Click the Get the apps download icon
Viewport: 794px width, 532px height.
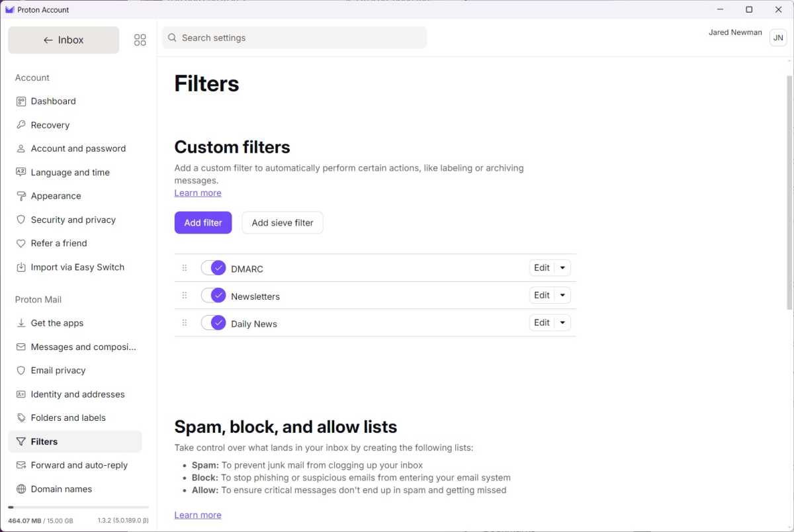(21, 323)
